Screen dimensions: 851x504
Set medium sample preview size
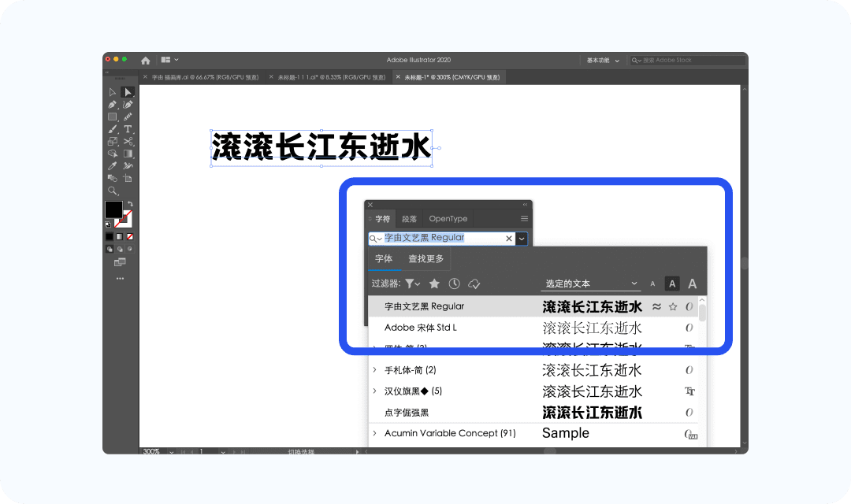(x=672, y=283)
